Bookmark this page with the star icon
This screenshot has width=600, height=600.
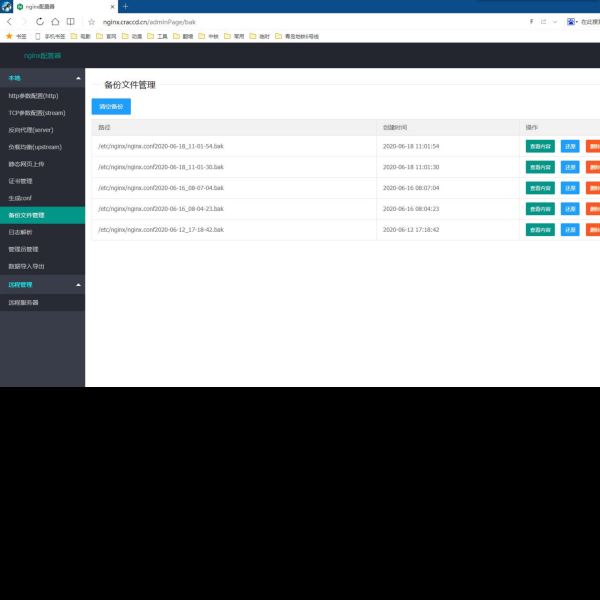point(91,22)
